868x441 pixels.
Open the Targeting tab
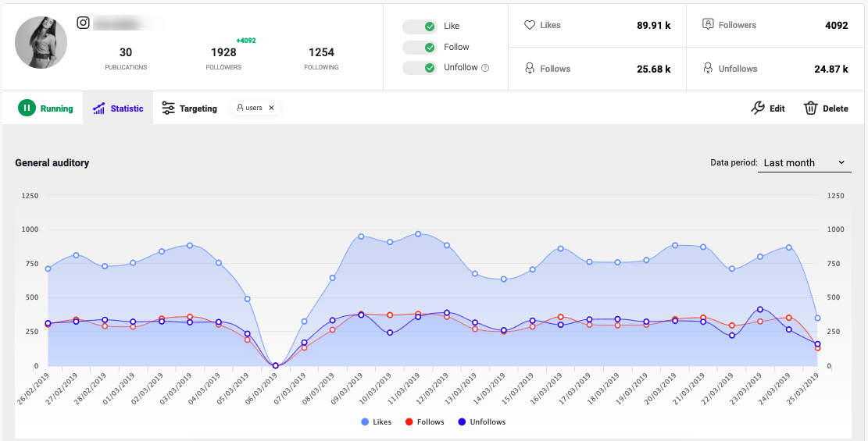click(189, 108)
